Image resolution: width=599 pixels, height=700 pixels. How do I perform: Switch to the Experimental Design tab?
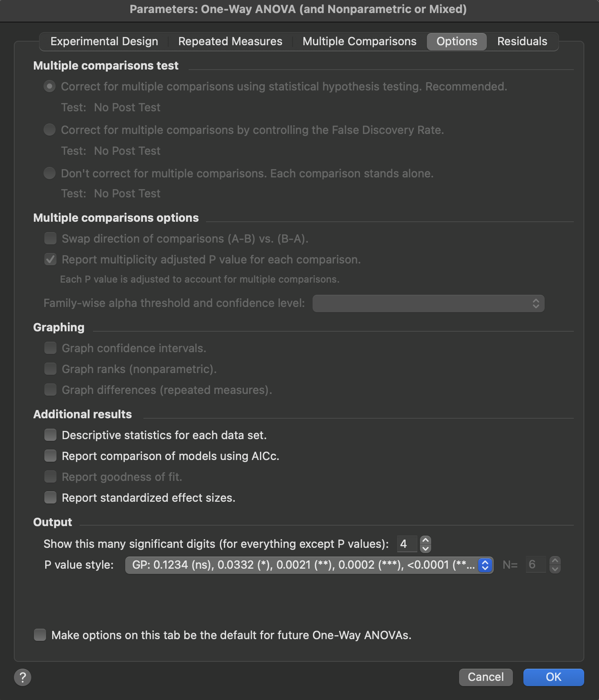[x=104, y=41]
